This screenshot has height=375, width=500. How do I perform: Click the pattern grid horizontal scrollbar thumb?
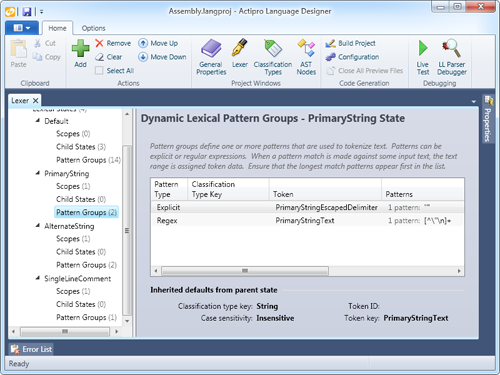point(245,271)
